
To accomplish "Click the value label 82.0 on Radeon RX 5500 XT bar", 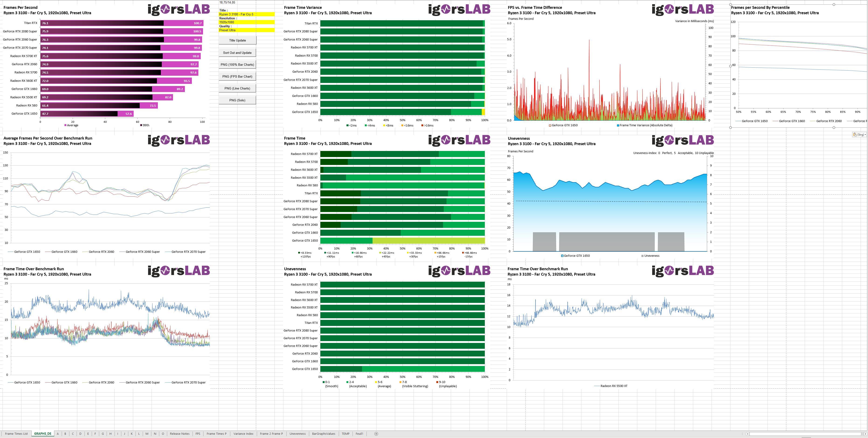I will click(168, 97).
